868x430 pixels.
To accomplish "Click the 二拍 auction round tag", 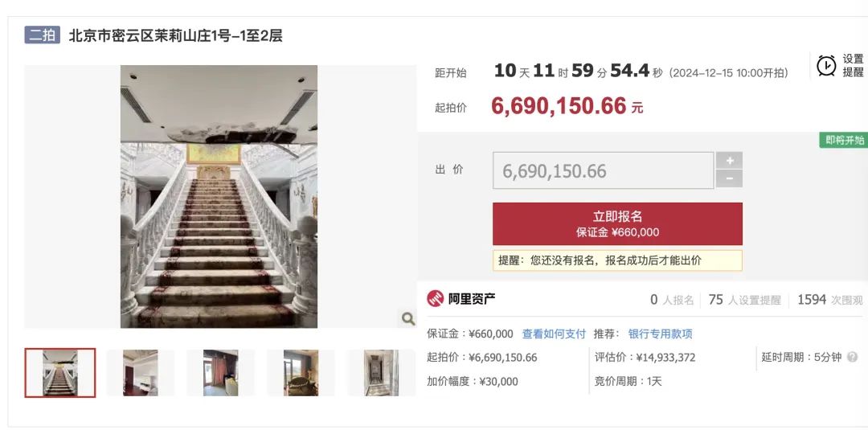I will tap(42, 35).
